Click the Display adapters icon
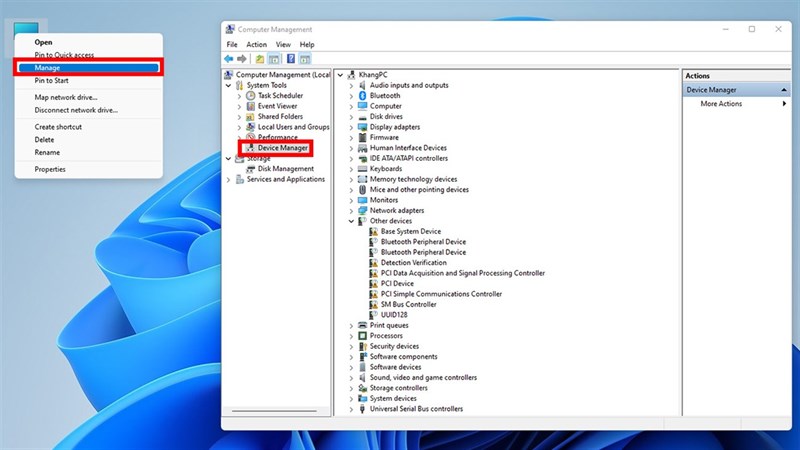This screenshot has height=450, width=800. pyautogui.click(x=362, y=127)
